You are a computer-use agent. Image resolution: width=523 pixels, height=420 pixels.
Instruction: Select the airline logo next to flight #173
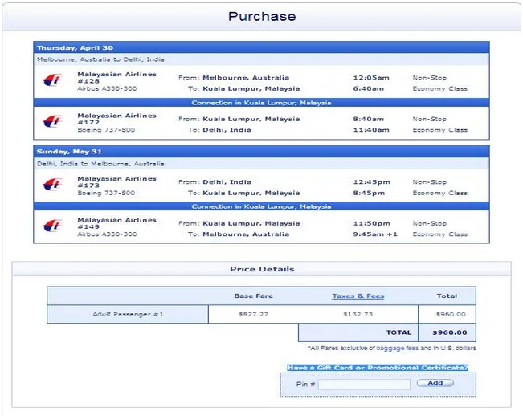coord(51,186)
